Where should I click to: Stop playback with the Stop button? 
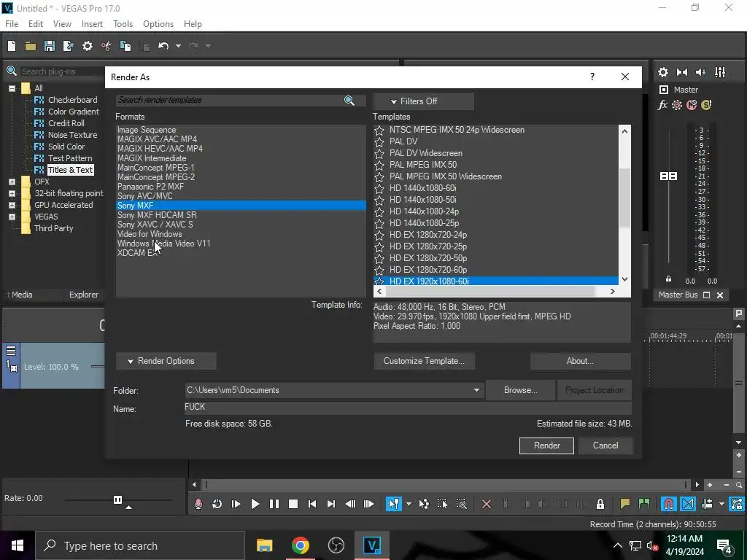point(293,504)
